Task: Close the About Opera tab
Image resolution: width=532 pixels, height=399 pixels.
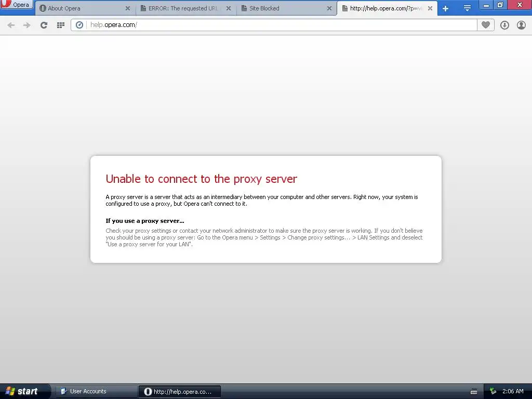Action: (128, 8)
